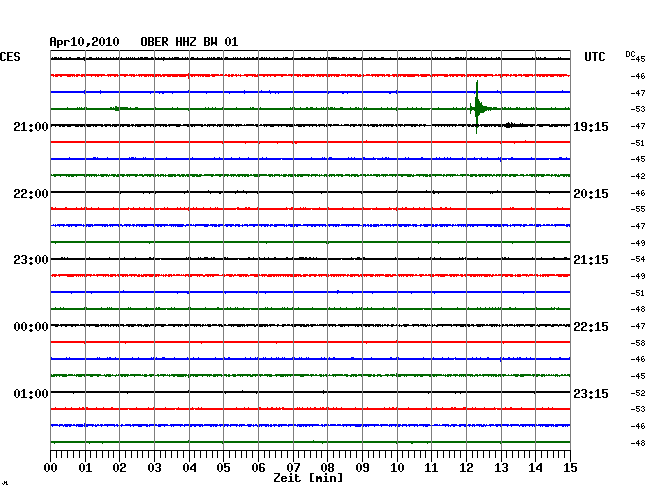Click the DC value -52
The height and width of the screenshot is (494, 650).
tap(638, 393)
